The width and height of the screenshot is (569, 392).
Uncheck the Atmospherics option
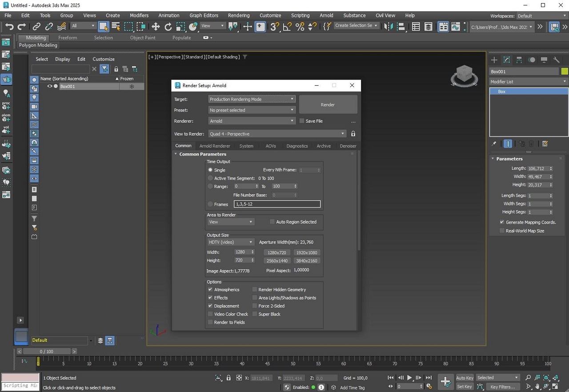210,290
